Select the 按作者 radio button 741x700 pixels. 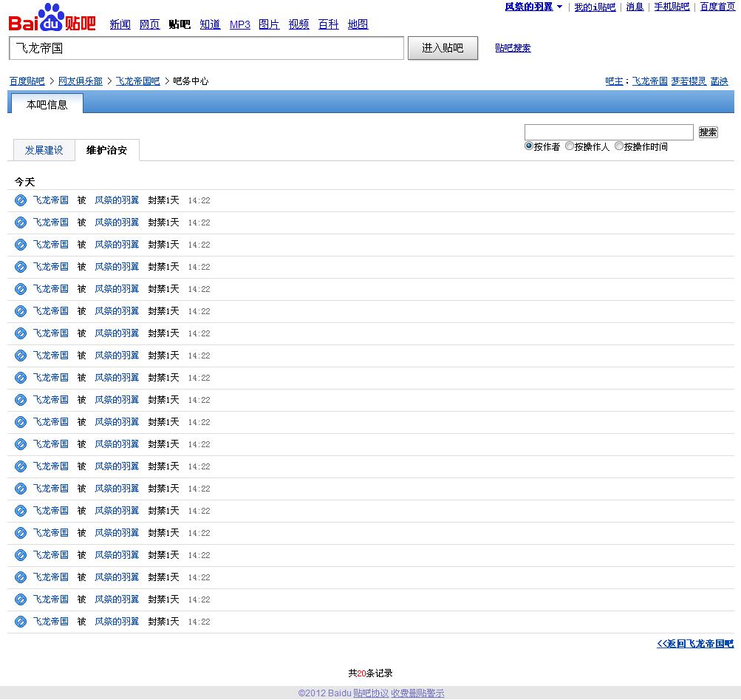pos(529,146)
